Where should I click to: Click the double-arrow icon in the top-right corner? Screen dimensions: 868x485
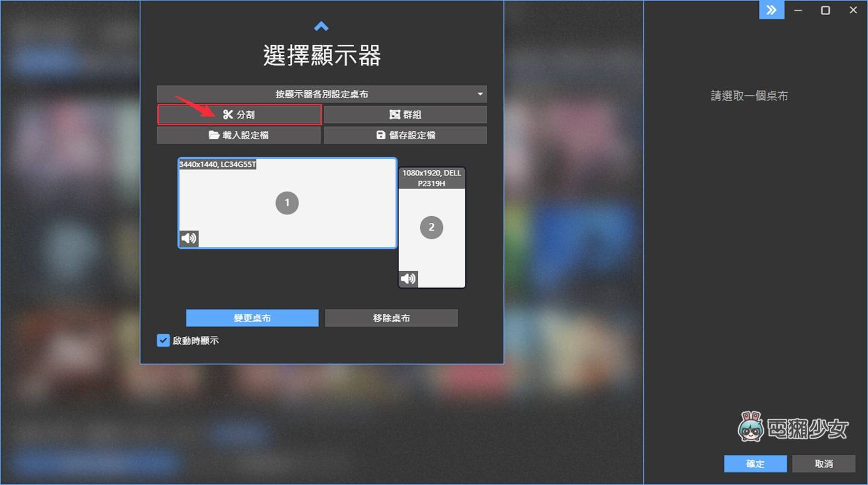[772, 10]
